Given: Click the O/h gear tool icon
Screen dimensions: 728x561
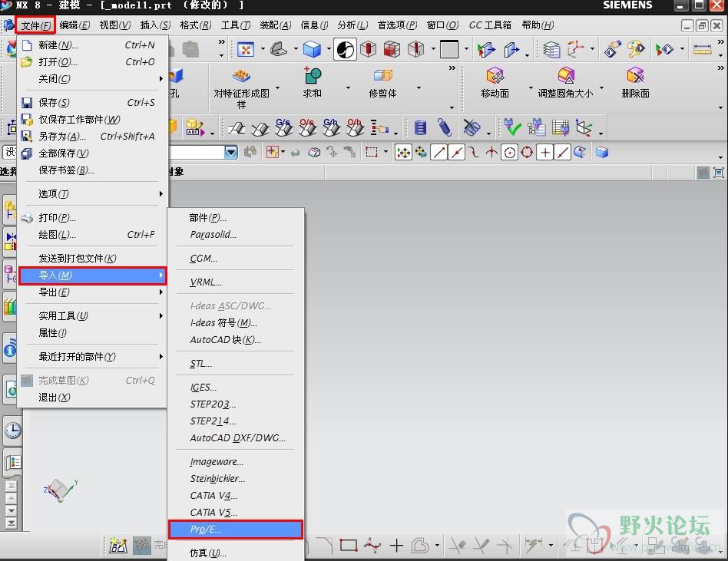Looking at the screenshot, I should (355, 127).
